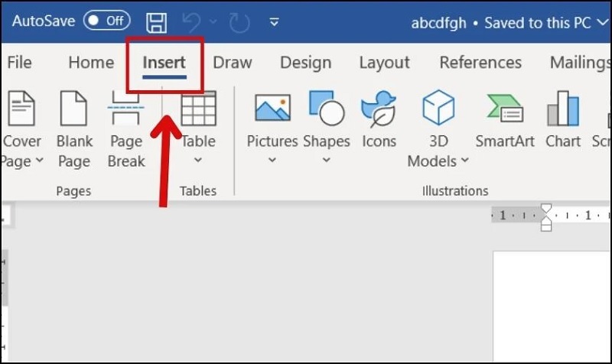
Task: Open the File menu
Action: coord(19,63)
